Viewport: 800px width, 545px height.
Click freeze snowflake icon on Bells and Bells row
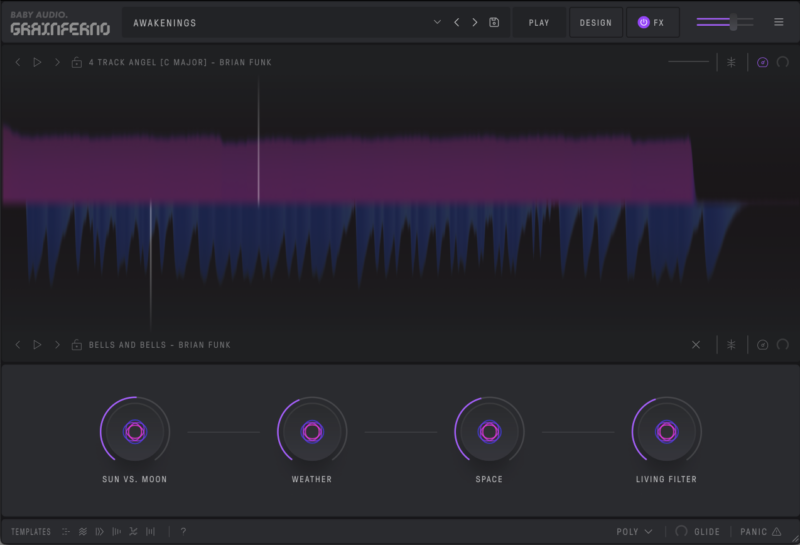pyautogui.click(x=731, y=345)
